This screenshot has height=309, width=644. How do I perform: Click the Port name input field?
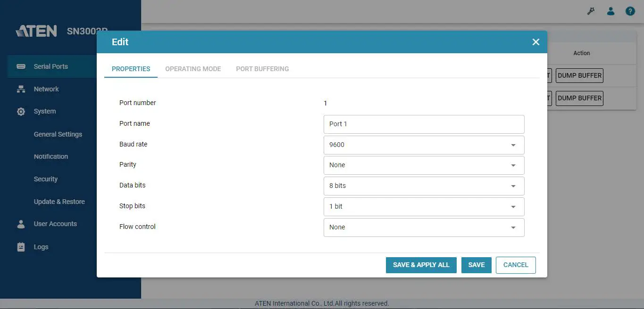click(x=424, y=124)
